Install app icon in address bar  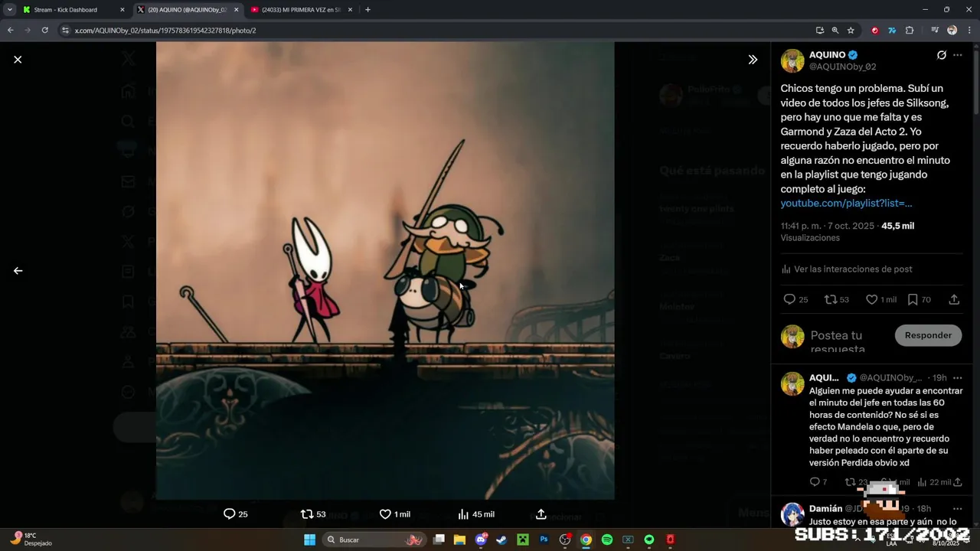(x=820, y=31)
